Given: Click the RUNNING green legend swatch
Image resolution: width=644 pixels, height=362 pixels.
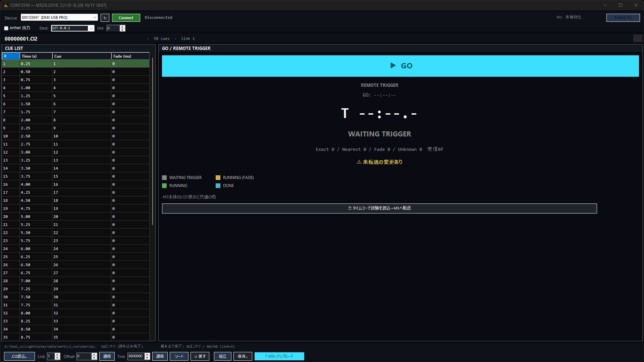Looking at the screenshot, I should point(164,186).
